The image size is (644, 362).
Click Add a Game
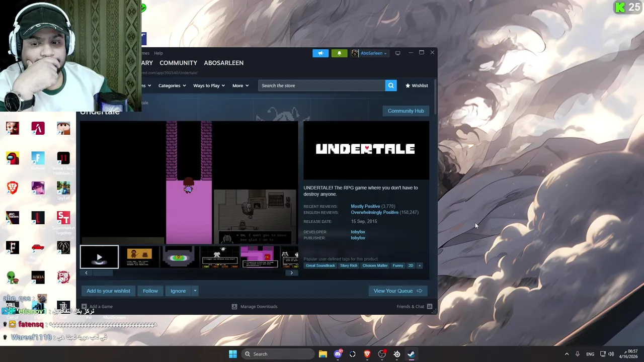click(97, 307)
